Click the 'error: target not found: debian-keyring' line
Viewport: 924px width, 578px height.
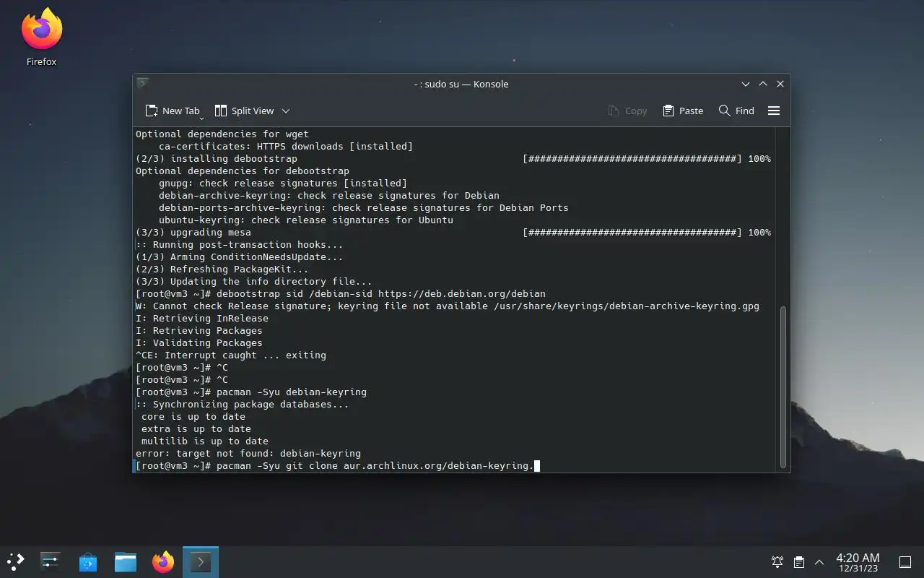pos(248,453)
